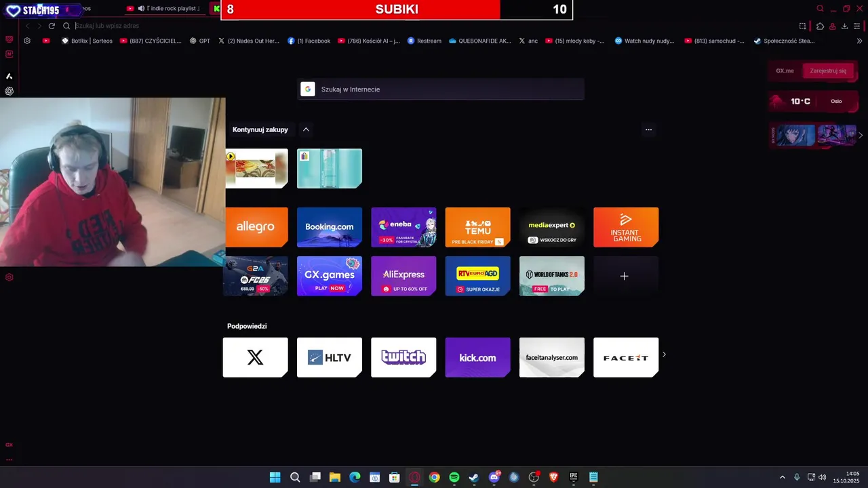The image size is (868, 488).
Task: Open the GPT bookmark
Action: coord(200,41)
